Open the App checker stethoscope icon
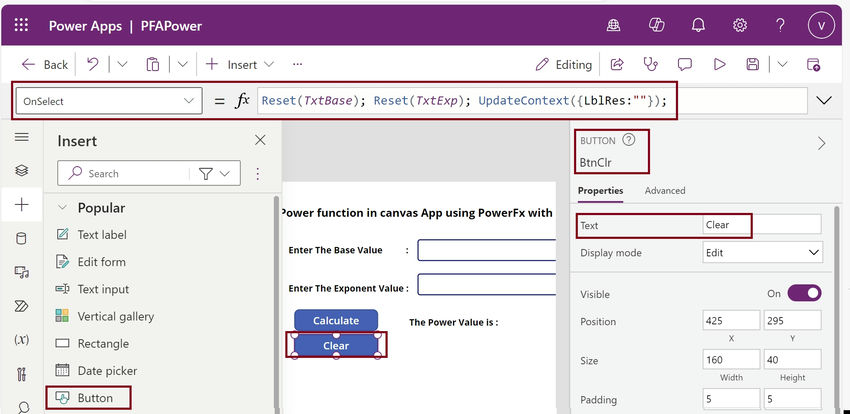 click(651, 64)
